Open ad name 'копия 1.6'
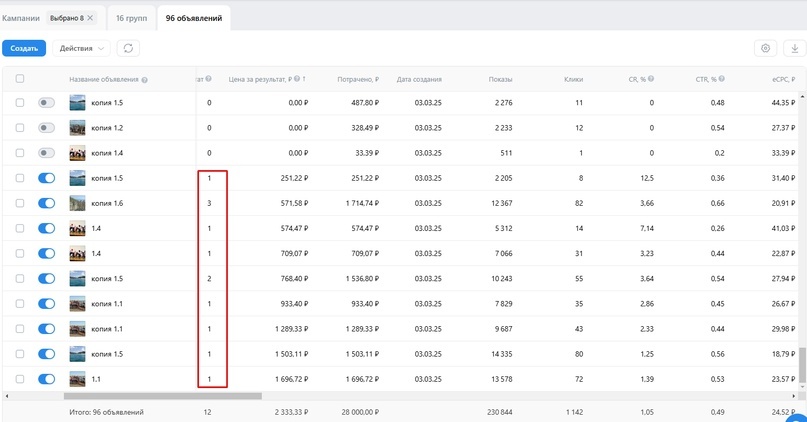This screenshot has height=422, width=807. coord(107,203)
